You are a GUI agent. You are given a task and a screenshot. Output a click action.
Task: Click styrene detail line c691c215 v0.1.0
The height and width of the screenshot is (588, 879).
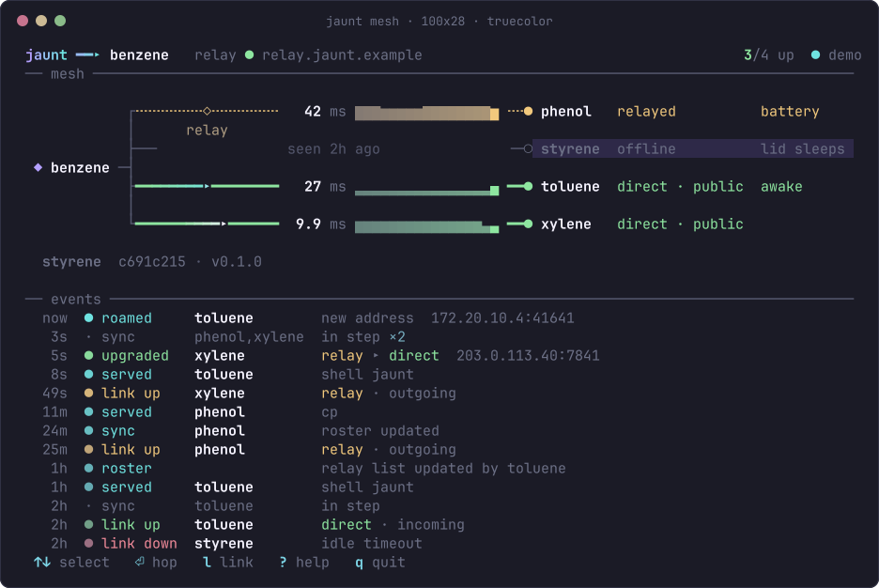pos(152,262)
